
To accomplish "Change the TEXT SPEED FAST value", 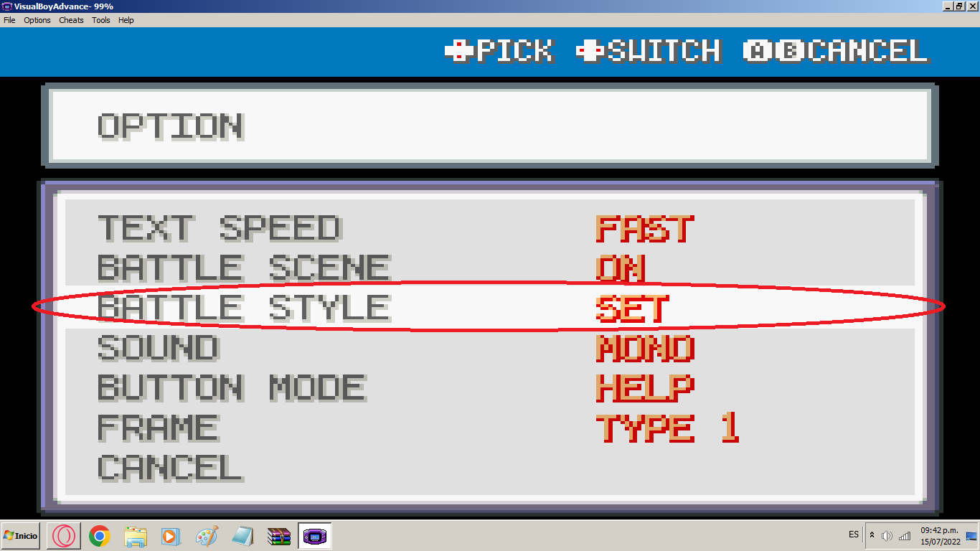I will [645, 229].
